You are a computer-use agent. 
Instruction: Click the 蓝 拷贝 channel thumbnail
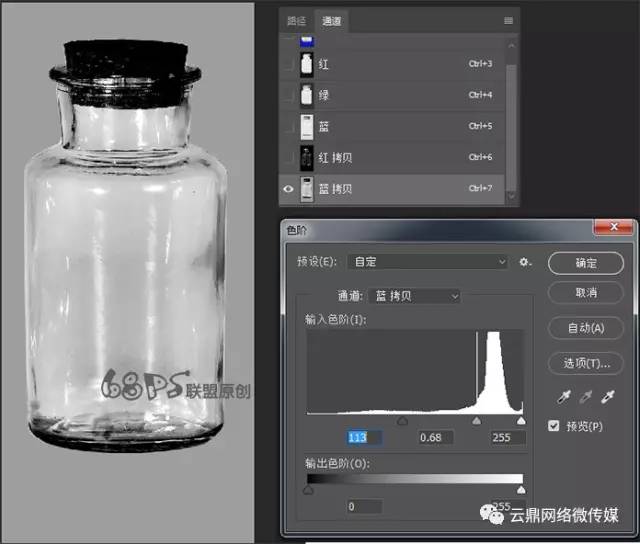coord(308,188)
